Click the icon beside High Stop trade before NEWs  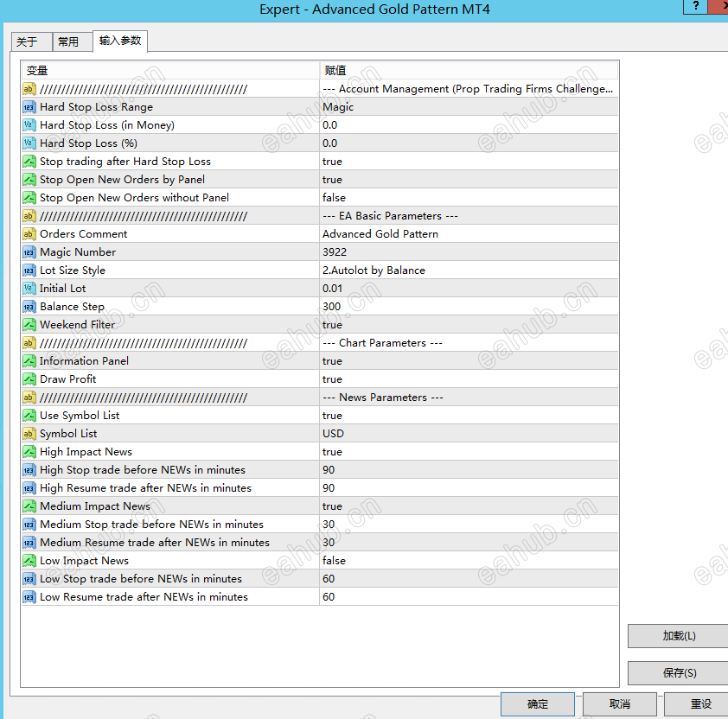pos(29,470)
